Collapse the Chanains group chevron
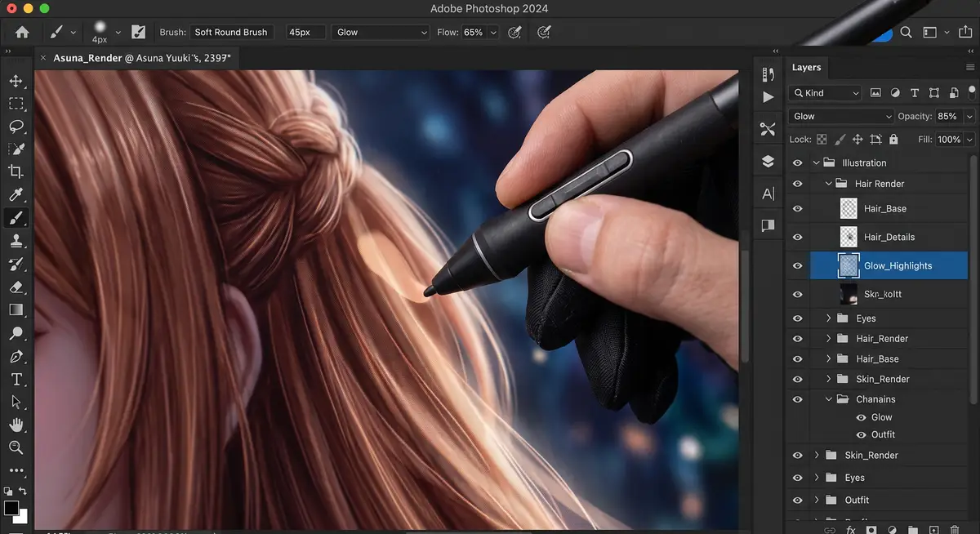The height and width of the screenshot is (534, 980). (x=829, y=399)
